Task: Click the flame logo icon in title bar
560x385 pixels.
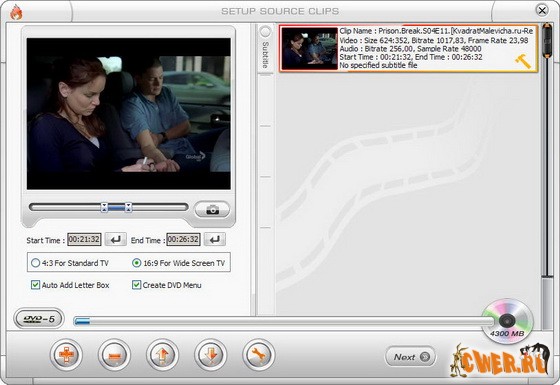Action: pos(16,13)
